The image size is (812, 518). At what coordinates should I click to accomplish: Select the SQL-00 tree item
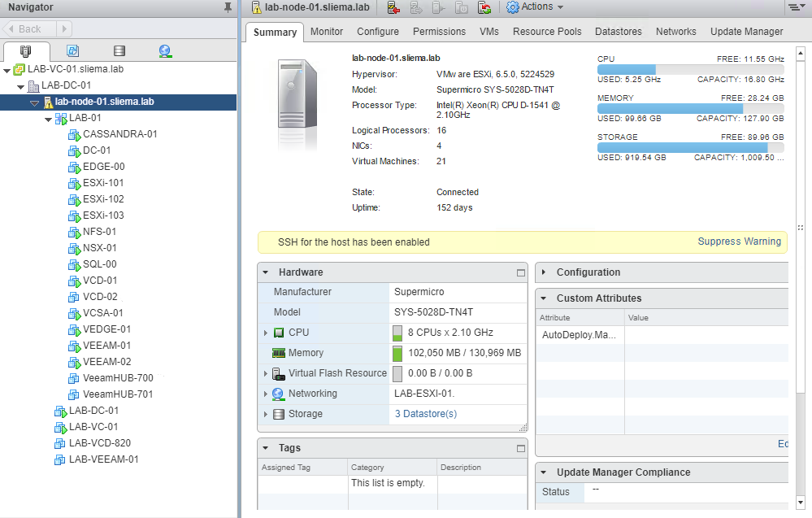pyautogui.click(x=99, y=264)
